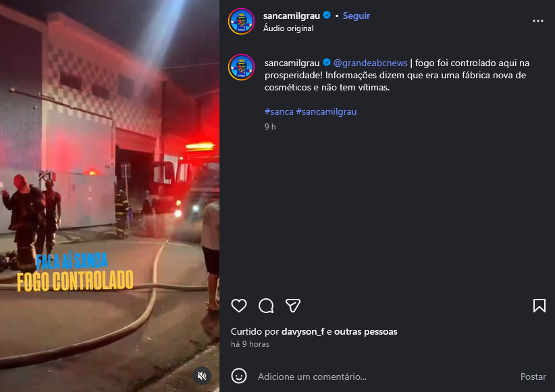Open davyson_f profile from likes
Viewport: 555px width, 392px height.
point(302,331)
